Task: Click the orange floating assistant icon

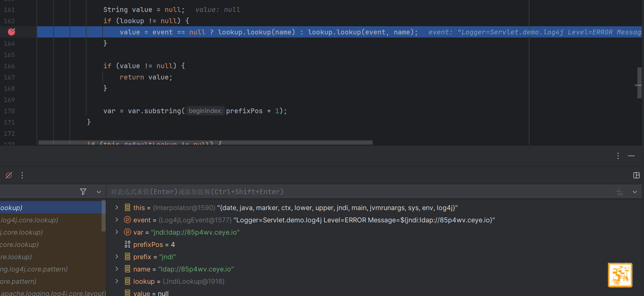Action: [x=620, y=275]
